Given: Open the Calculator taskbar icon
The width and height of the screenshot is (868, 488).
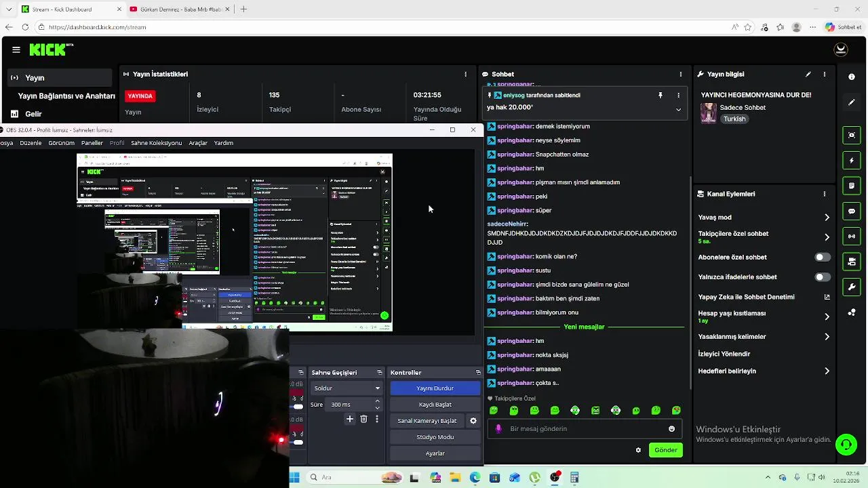Looking at the screenshot, I should tap(574, 477).
